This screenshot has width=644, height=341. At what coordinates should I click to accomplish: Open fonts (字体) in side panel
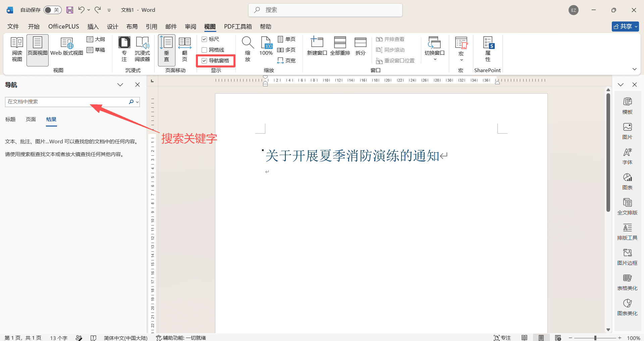pyautogui.click(x=628, y=156)
